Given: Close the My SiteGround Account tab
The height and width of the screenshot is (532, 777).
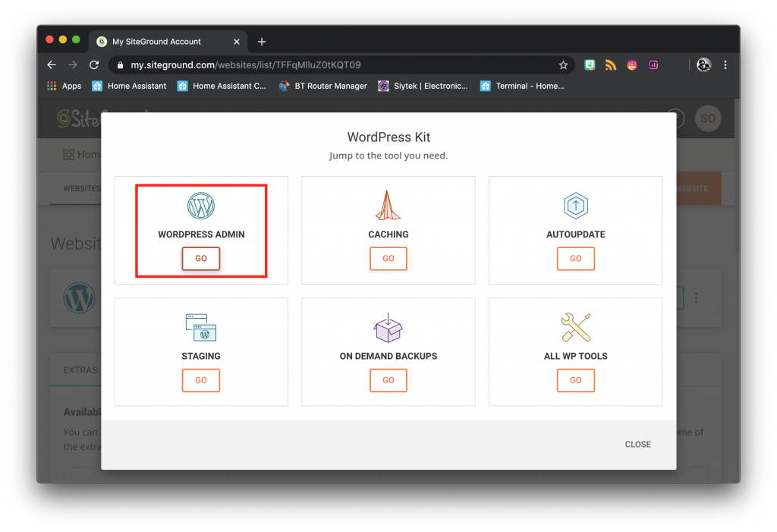Looking at the screenshot, I should coord(237,42).
